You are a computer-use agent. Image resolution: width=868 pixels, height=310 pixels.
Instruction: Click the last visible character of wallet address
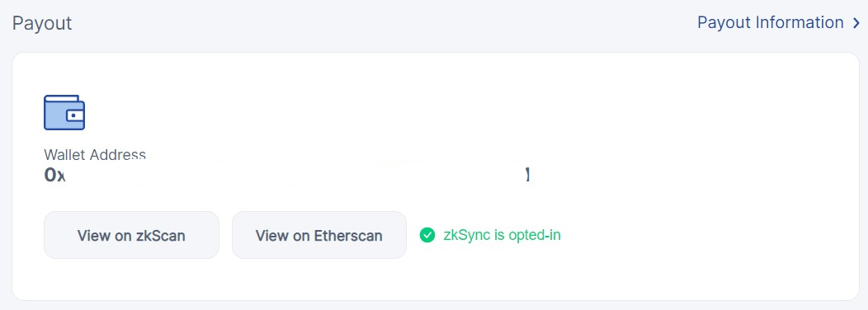pyautogui.click(x=528, y=175)
